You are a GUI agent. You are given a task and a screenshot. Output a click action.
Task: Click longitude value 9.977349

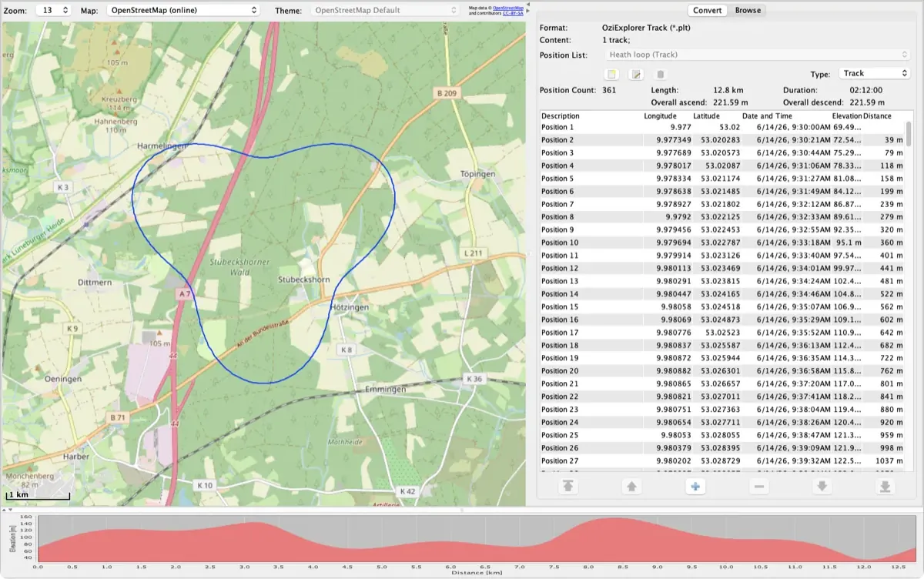[x=674, y=140]
